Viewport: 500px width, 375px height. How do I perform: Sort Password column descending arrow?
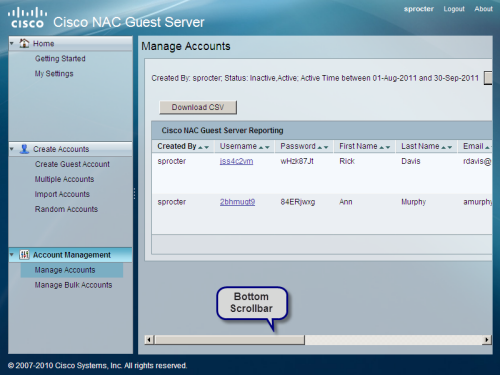coord(326,147)
